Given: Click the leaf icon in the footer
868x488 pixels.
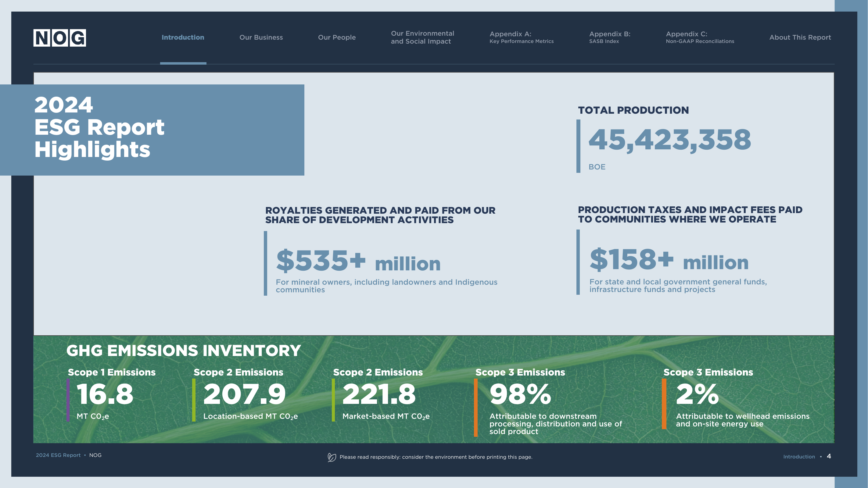Looking at the screenshot, I should [332, 457].
